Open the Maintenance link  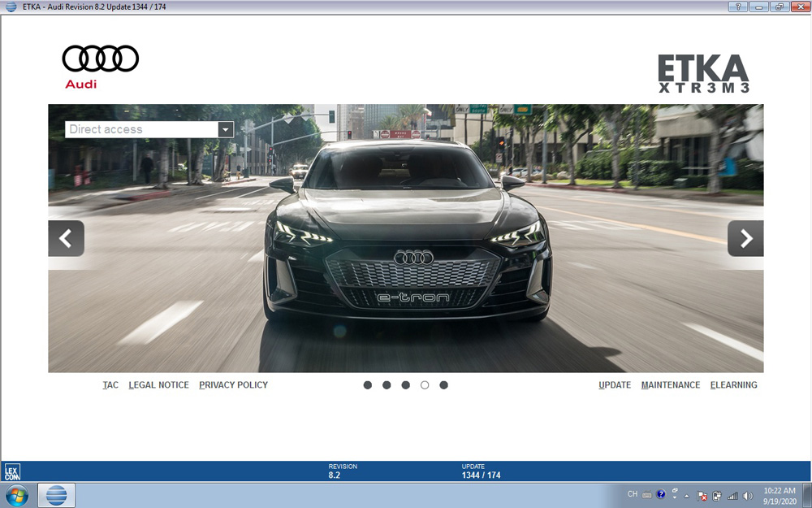click(671, 385)
